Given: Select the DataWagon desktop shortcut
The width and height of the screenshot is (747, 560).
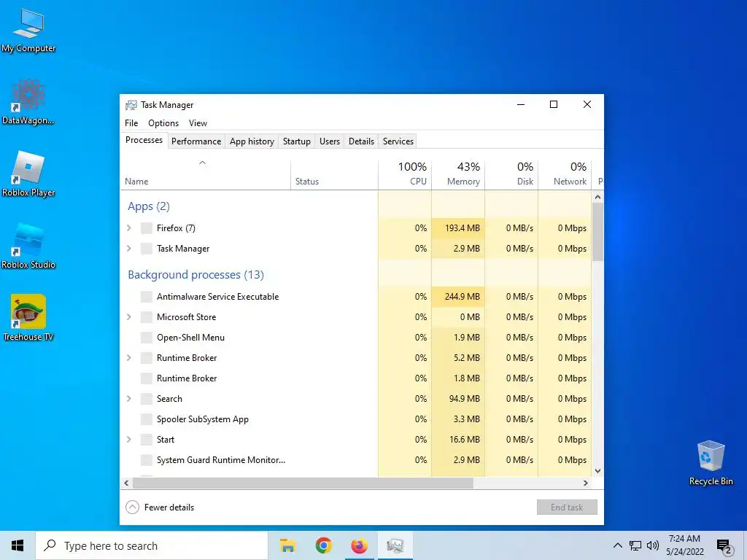Looking at the screenshot, I should point(28,102).
